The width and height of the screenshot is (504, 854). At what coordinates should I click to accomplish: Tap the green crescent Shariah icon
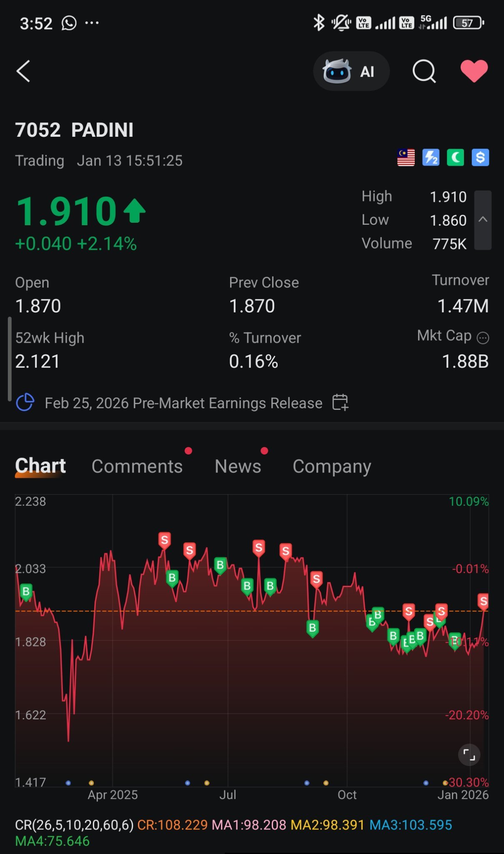[455, 158]
